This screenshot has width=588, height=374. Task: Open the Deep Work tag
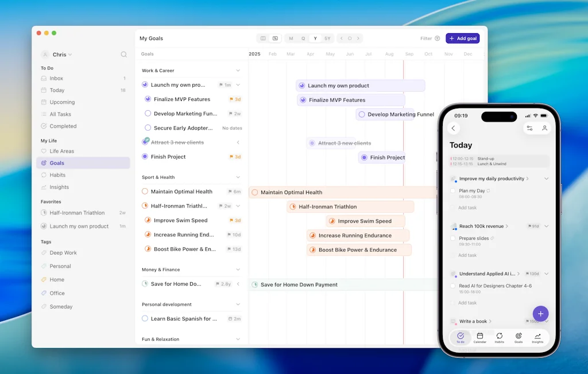pos(63,253)
